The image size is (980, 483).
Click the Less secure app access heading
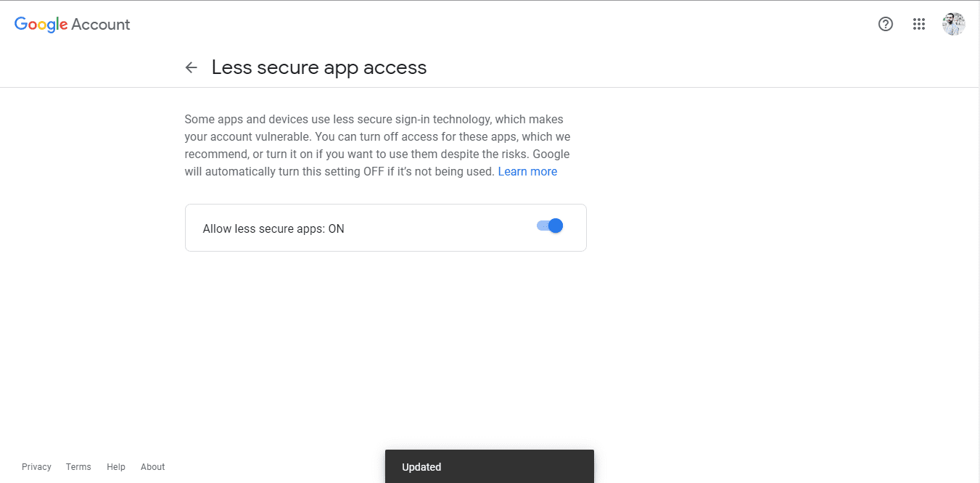click(x=319, y=67)
